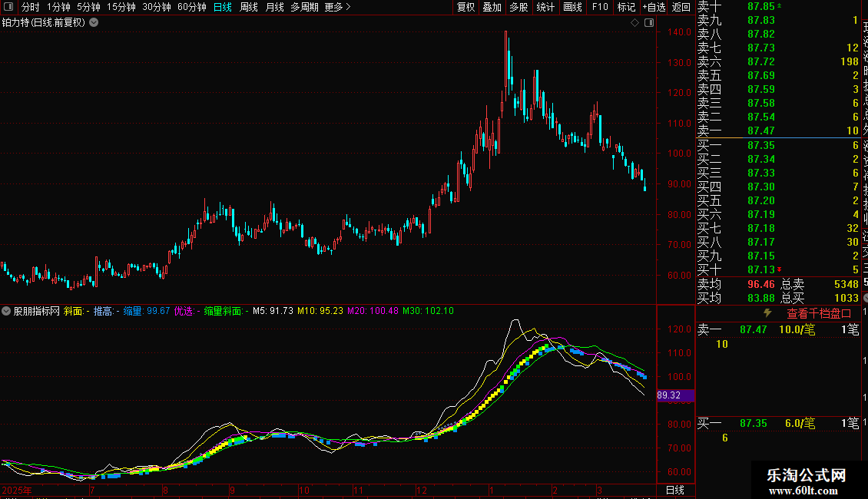Image resolution: width=868 pixels, height=499 pixels.
Task: Select the 60分钟 timeframe
Action: 192,7
